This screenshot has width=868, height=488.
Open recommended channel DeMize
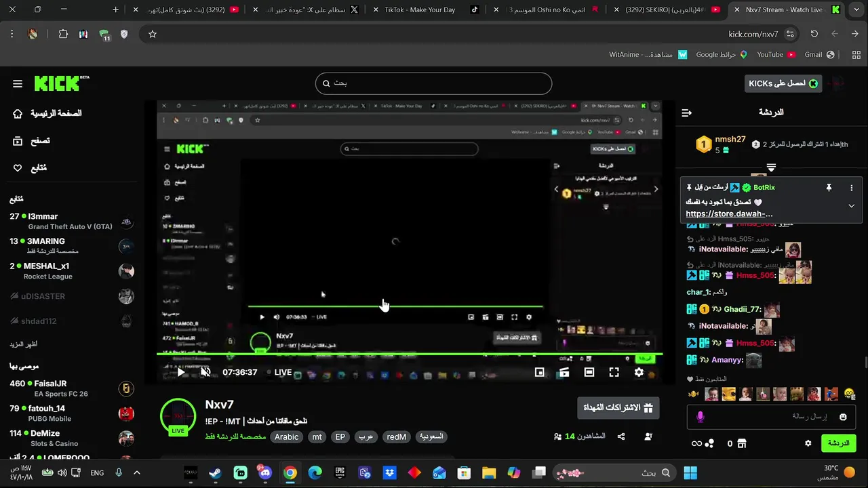[x=71, y=438]
